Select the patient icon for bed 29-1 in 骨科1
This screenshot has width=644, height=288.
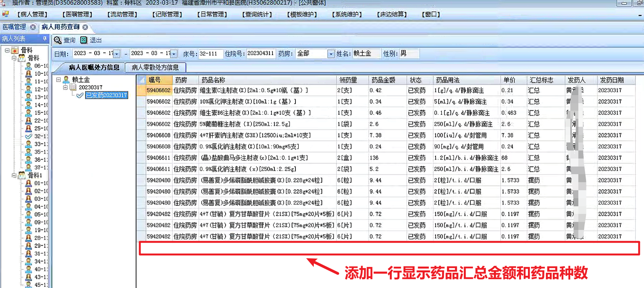29,246
